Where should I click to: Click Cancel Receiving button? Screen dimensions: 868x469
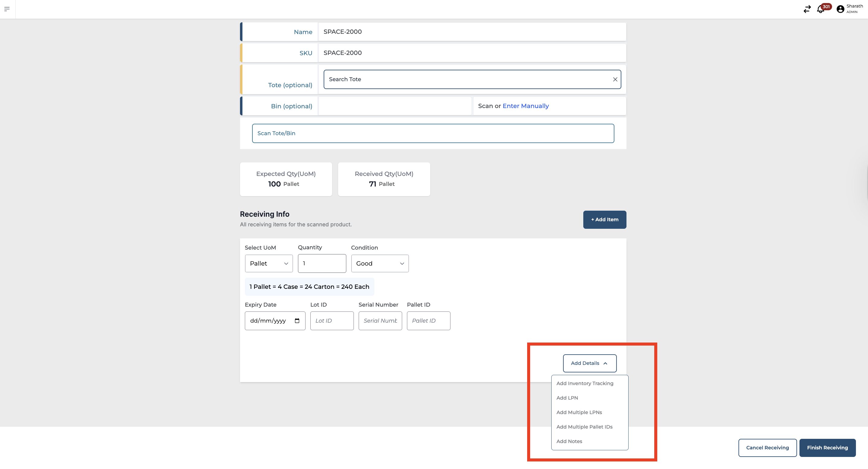click(767, 448)
